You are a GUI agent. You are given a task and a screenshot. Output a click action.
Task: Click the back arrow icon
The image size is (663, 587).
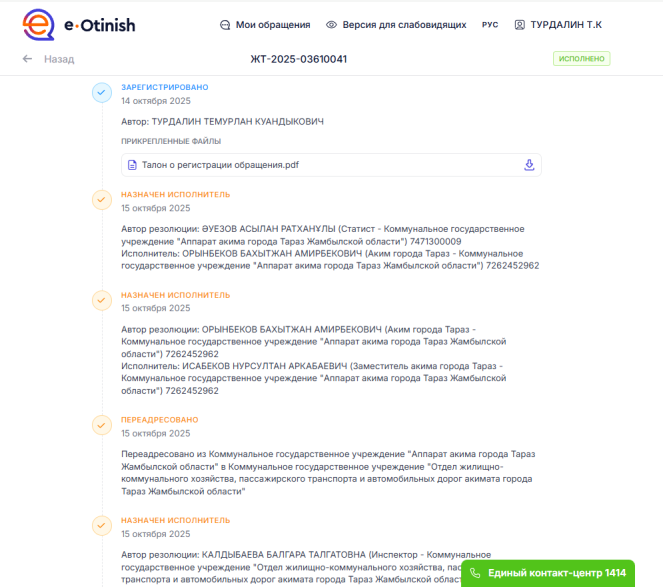click(x=28, y=59)
